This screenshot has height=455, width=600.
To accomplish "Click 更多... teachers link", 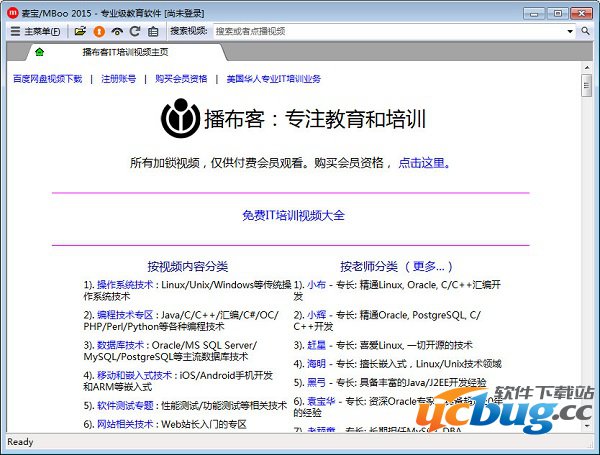I will point(429,266).
